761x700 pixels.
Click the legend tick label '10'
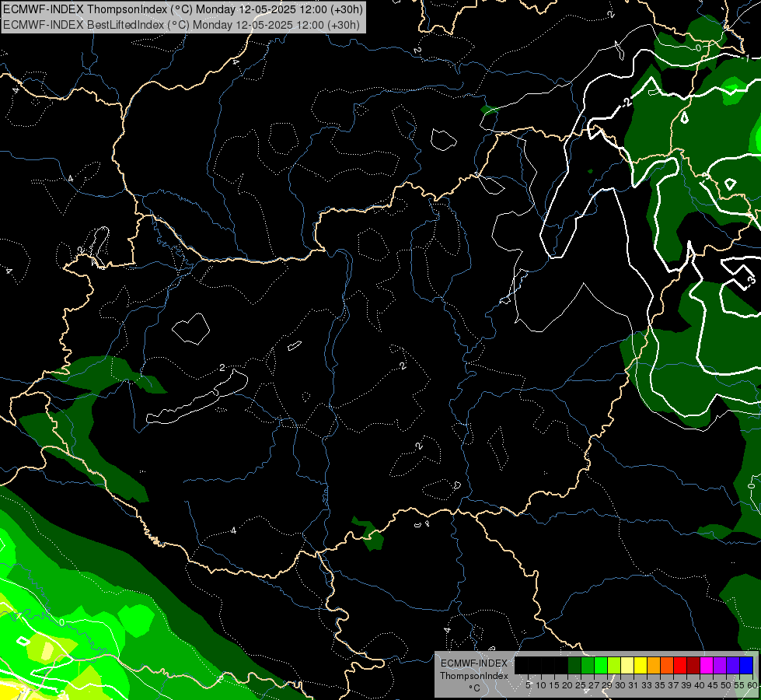click(x=541, y=685)
